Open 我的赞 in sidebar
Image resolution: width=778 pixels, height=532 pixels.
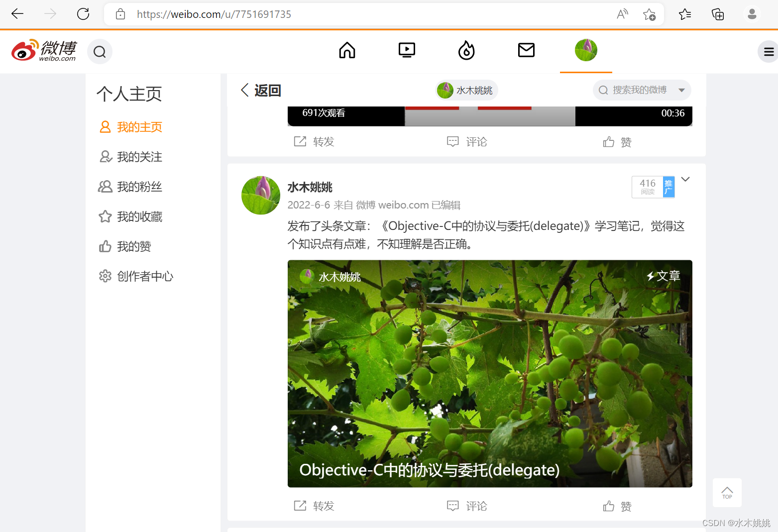[125, 246]
